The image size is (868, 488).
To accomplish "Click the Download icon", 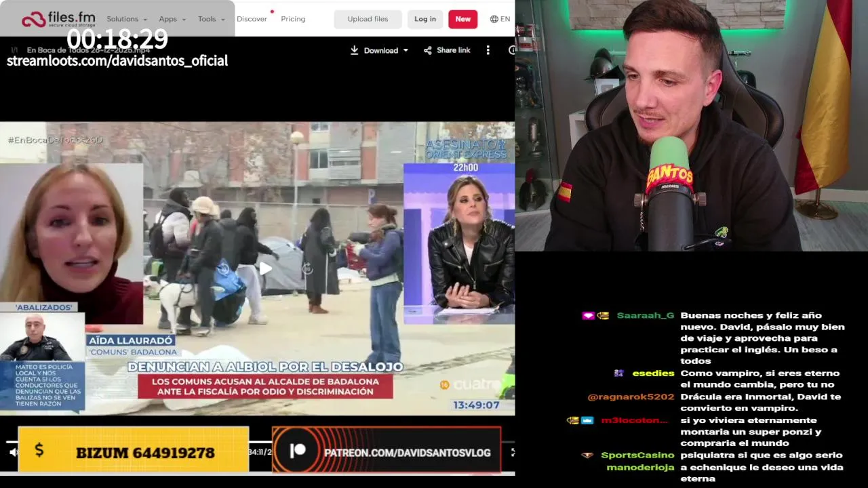I will coord(354,50).
